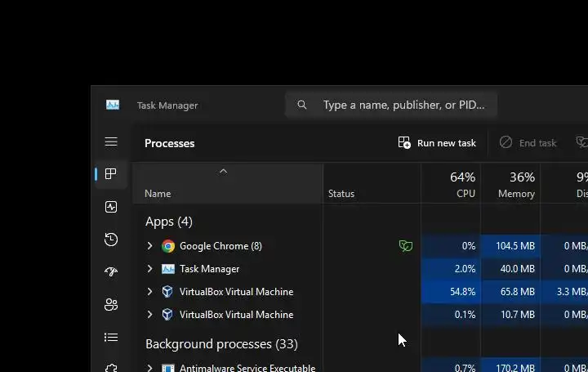Open the Startup apps sidebar icon
This screenshot has height=372, width=588.
click(111, 272)
